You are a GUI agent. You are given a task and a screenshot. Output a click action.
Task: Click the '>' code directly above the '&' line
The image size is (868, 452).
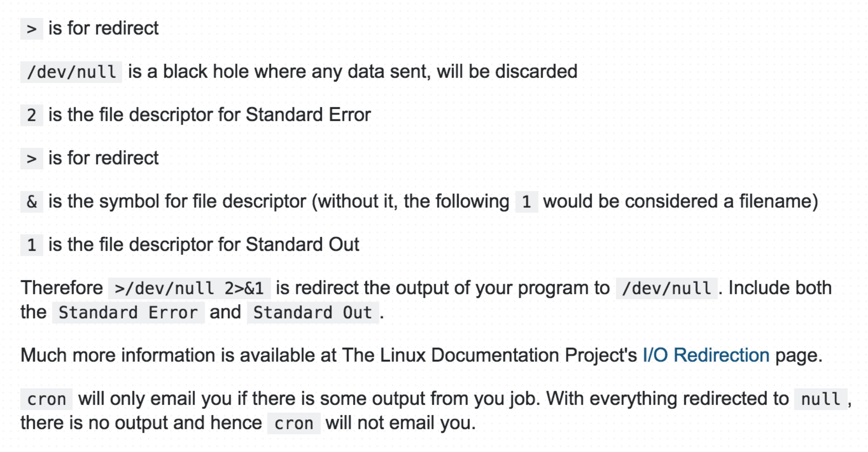[x=32, y=159]
